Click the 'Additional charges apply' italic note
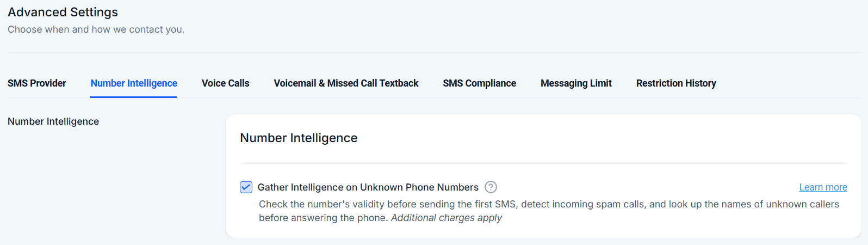 coord(446,218)
